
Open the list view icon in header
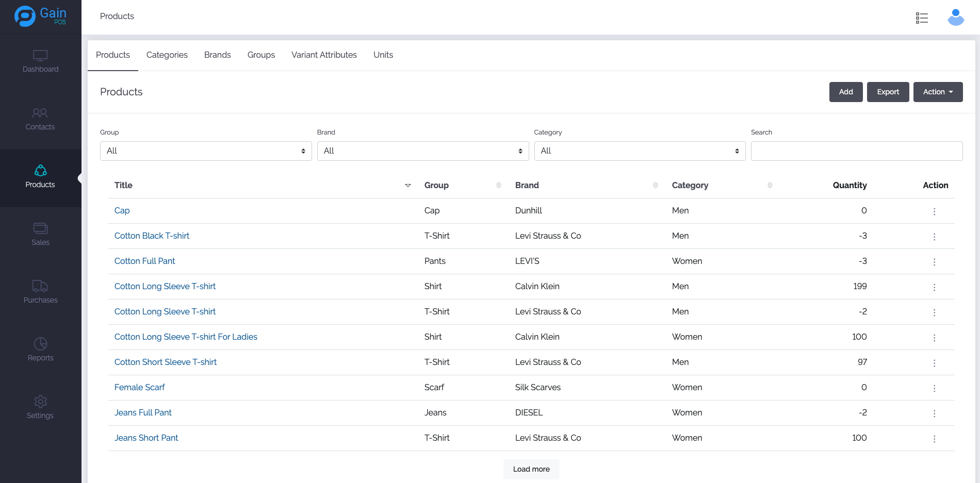click(x=922, y=18)
